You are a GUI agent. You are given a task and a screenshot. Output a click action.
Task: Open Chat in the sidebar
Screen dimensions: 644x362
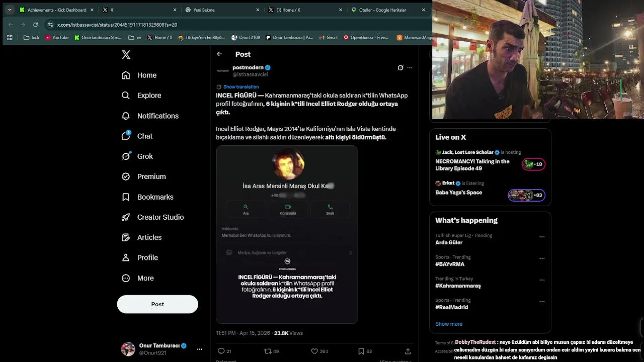(137, 136)
